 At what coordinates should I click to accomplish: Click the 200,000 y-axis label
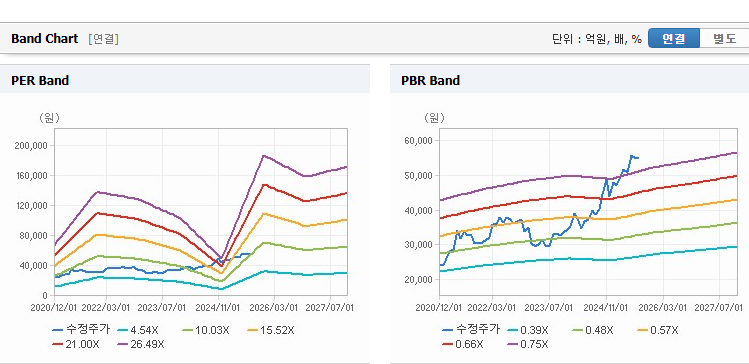coord(32,145)
